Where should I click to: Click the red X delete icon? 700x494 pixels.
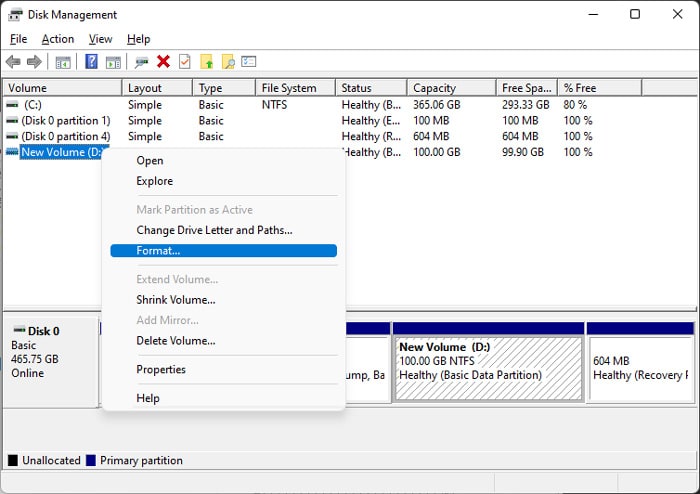tap(163, 62)
